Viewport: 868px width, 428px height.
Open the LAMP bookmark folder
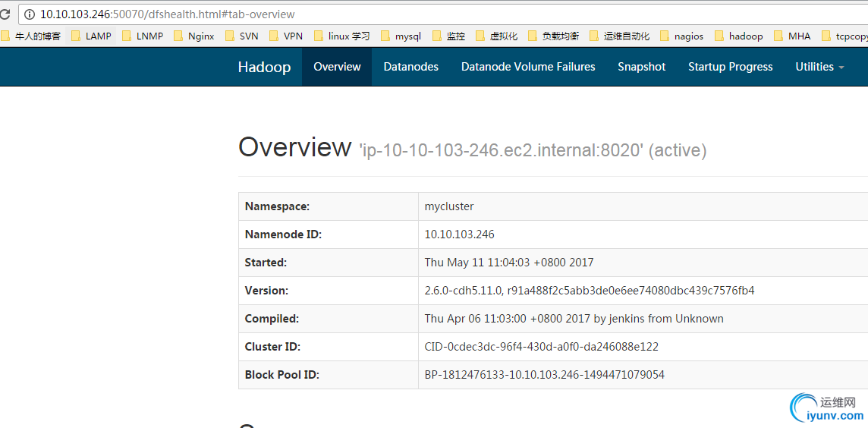(x=91, y=36)
